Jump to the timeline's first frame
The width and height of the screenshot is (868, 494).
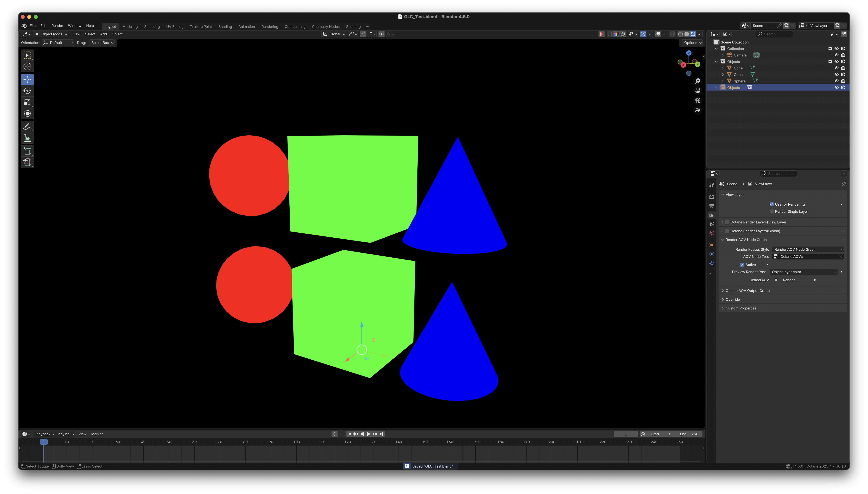click(x=349, y=434)
